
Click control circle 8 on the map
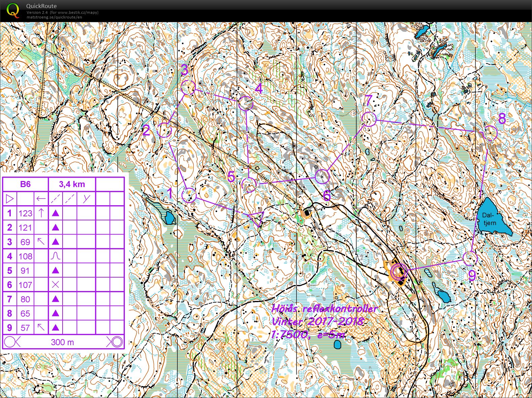coord(490,133)
